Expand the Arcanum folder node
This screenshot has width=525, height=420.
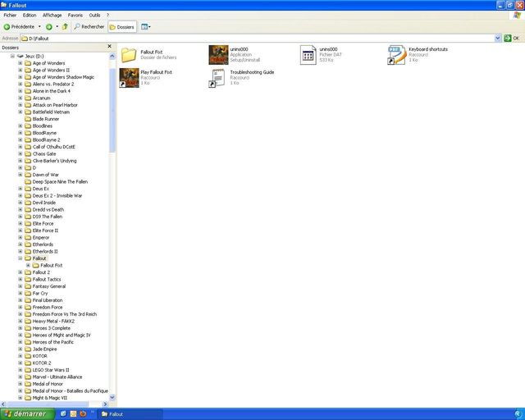pyautogui.click(x=21, y=98)
